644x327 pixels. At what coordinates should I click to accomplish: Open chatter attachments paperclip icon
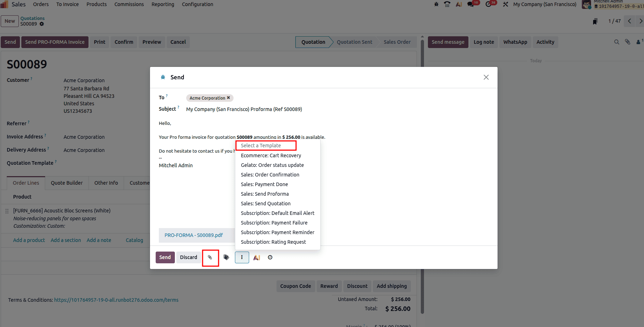point(628,42)
